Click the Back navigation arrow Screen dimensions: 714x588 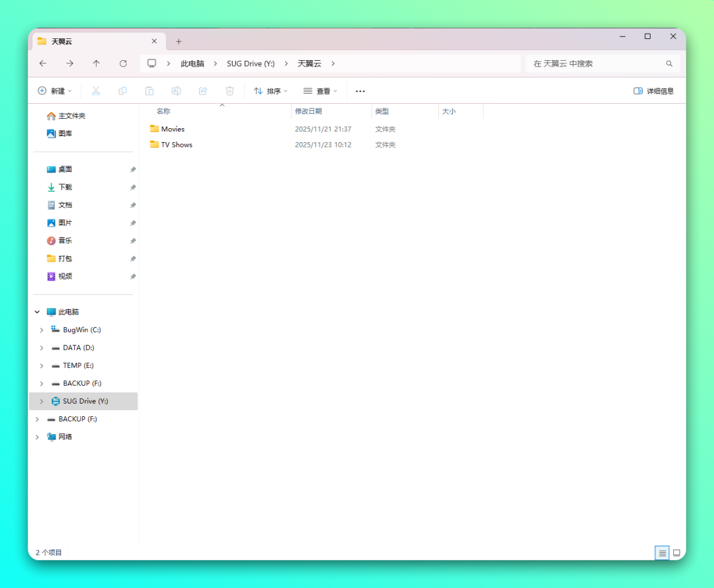point(43,63)
